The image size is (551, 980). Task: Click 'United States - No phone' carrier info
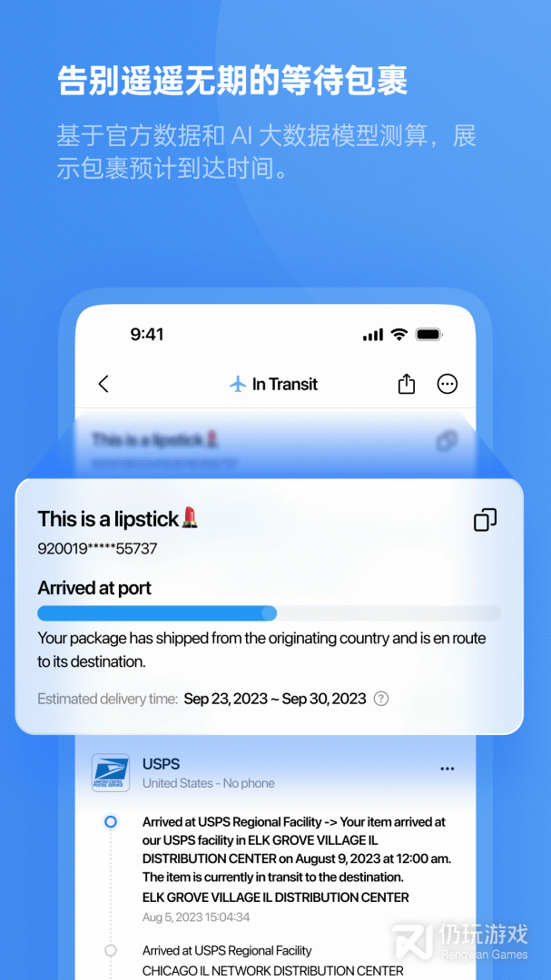208,783
